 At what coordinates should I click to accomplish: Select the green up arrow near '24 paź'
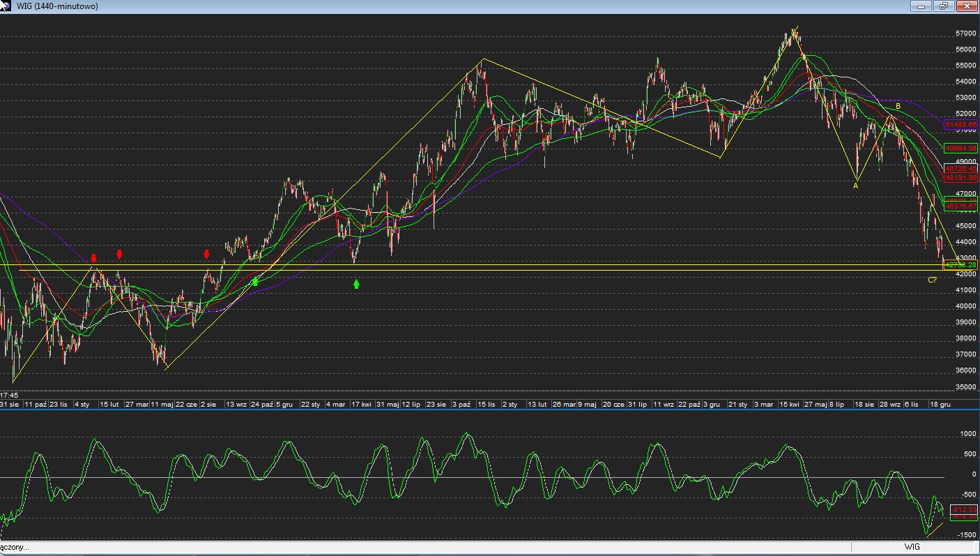(x=255, y=281)
